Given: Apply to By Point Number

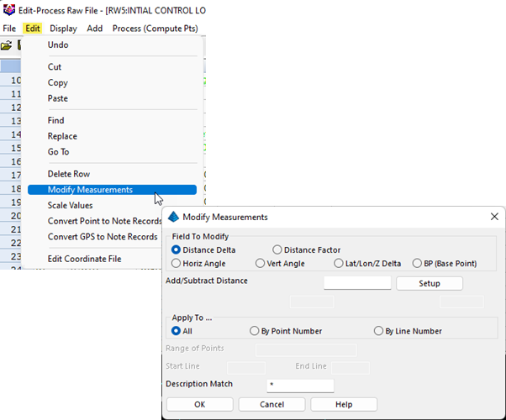Looking at the screenshot, I should click(x=255, y=331).
